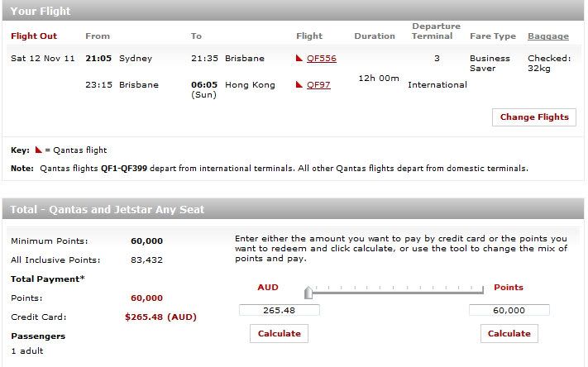The width and height of the screenshot is (588, 367).
Task: Click the red 'AUD' slider label
Action: (x=268, y=287)
